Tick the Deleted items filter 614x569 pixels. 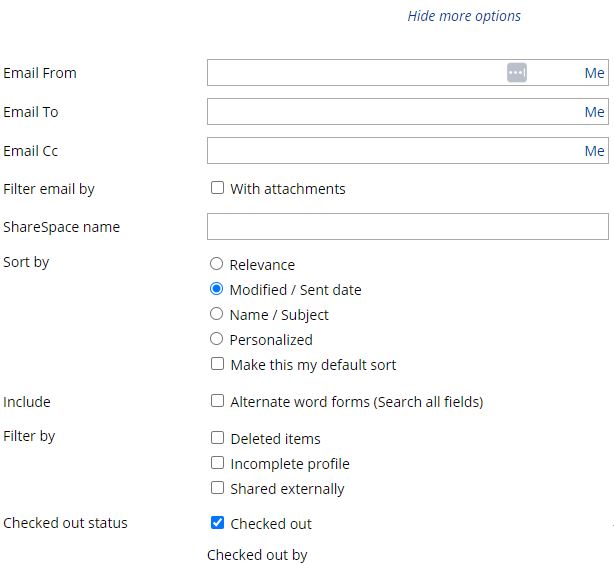pyautogui.click(x=217, y=437)
